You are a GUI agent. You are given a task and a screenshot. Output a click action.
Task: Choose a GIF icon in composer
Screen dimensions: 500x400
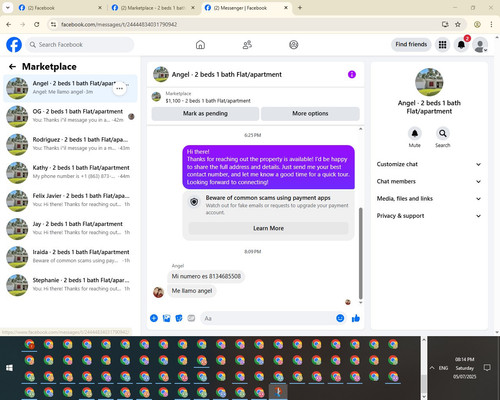tap(191, 318)
